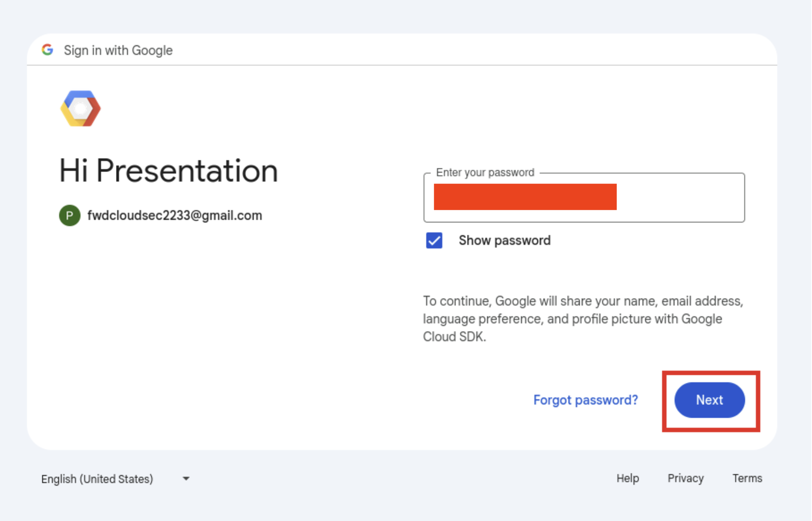Click the red redacted password text
Image resolution: width=812 pixels, height=521 pixels.
[x=525, y=197]
